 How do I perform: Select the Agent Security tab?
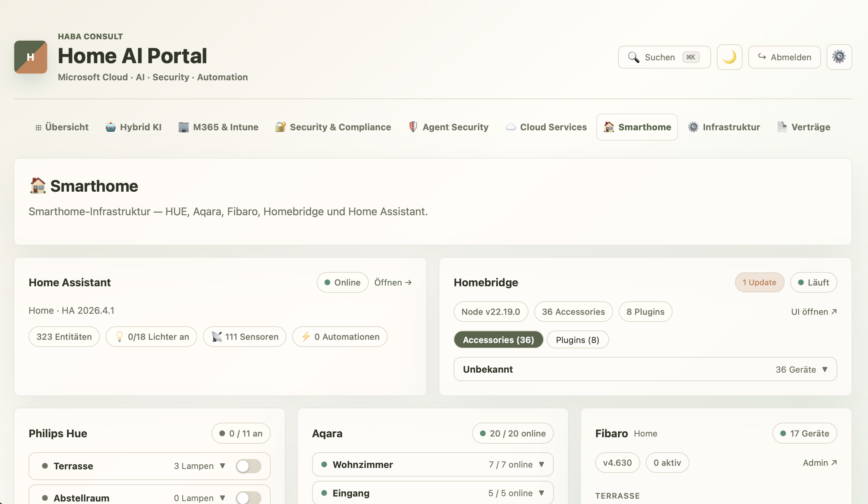(x=449, y=127)
